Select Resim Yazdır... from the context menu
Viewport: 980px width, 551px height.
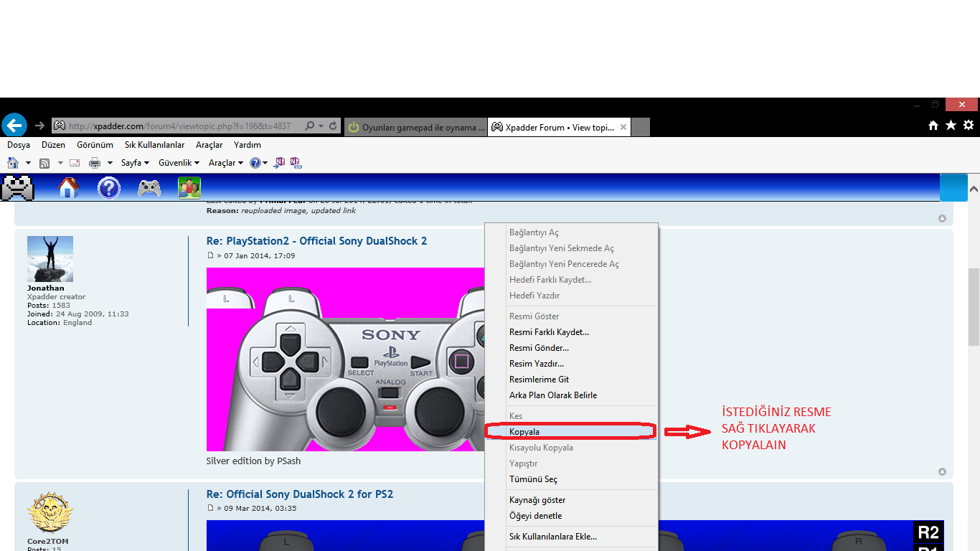(x=571, y=364)
